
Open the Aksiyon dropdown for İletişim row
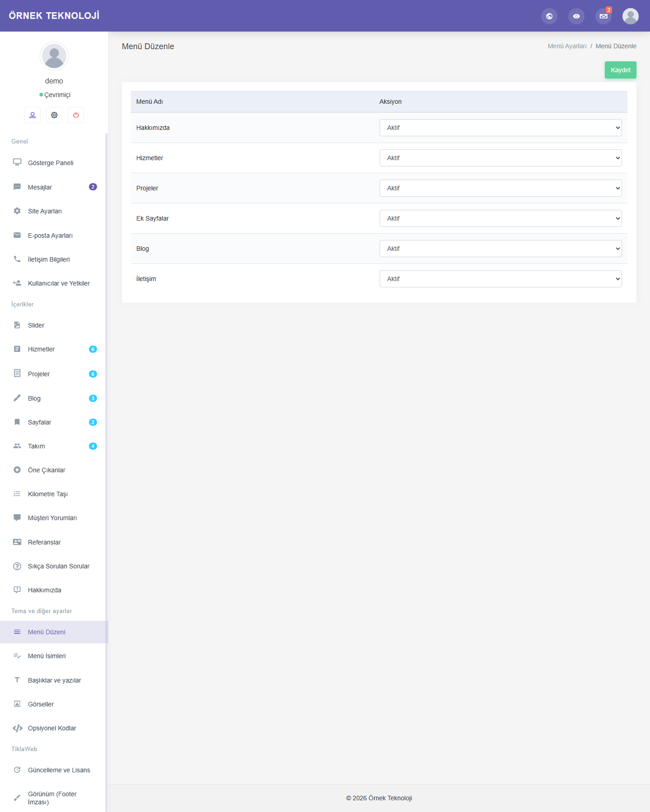pos(501,279)
